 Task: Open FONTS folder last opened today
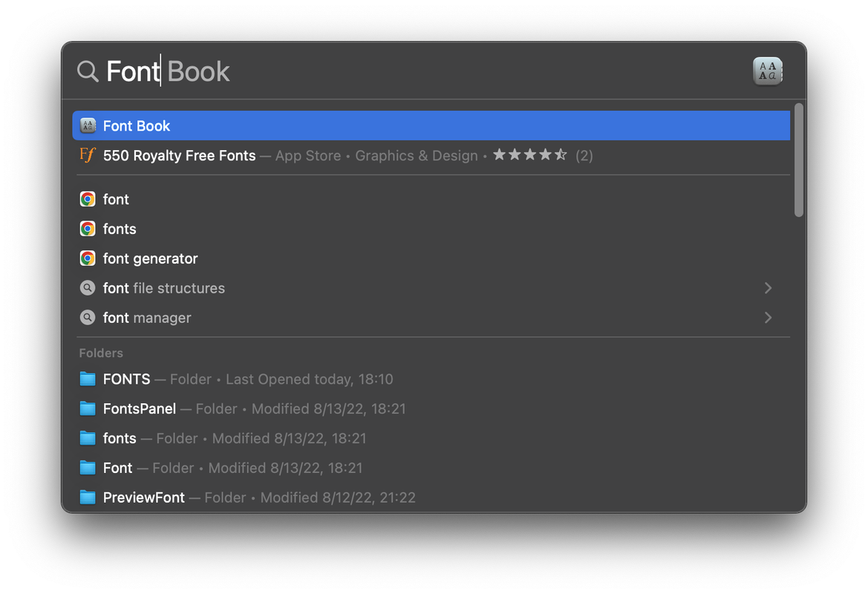point(431,379)
